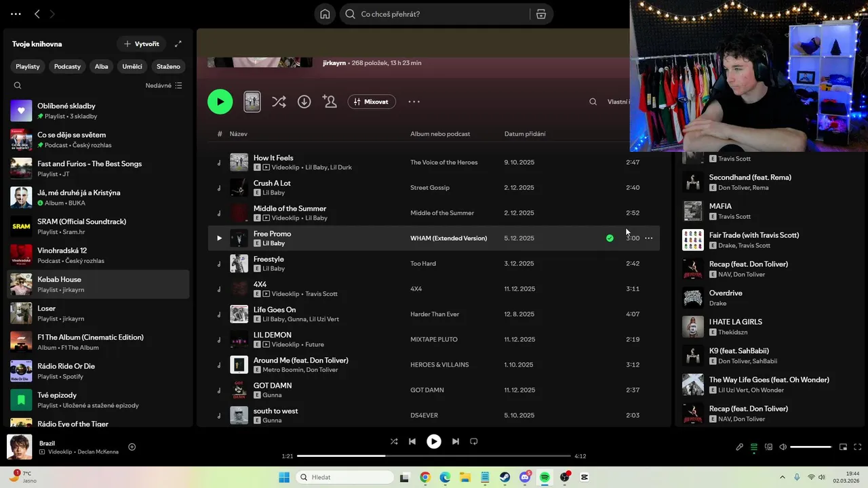Select the Alba filter chip
Screen dimensions: 868x488
(x=101, y=66)
